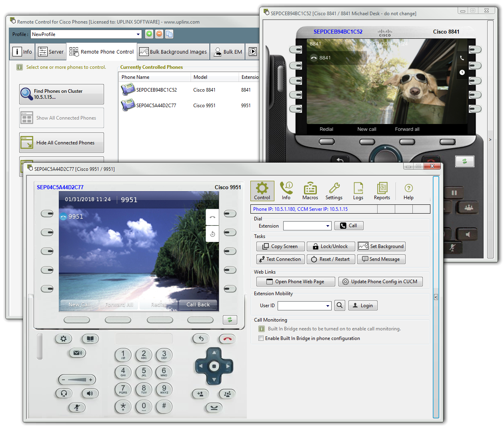Open the Control panel gear icon
The image size is (504, 428).
coord(262,191)
